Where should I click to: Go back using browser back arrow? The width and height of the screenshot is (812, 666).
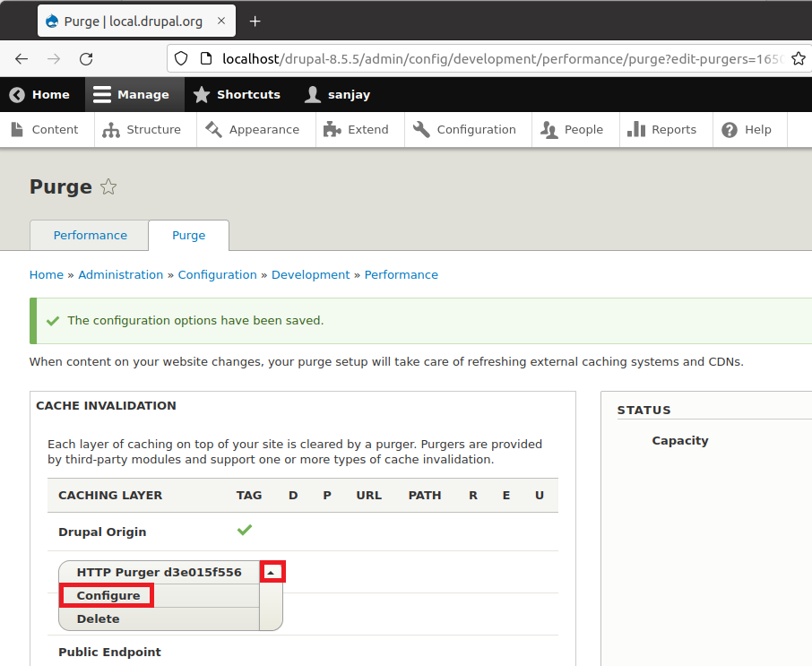22,59
